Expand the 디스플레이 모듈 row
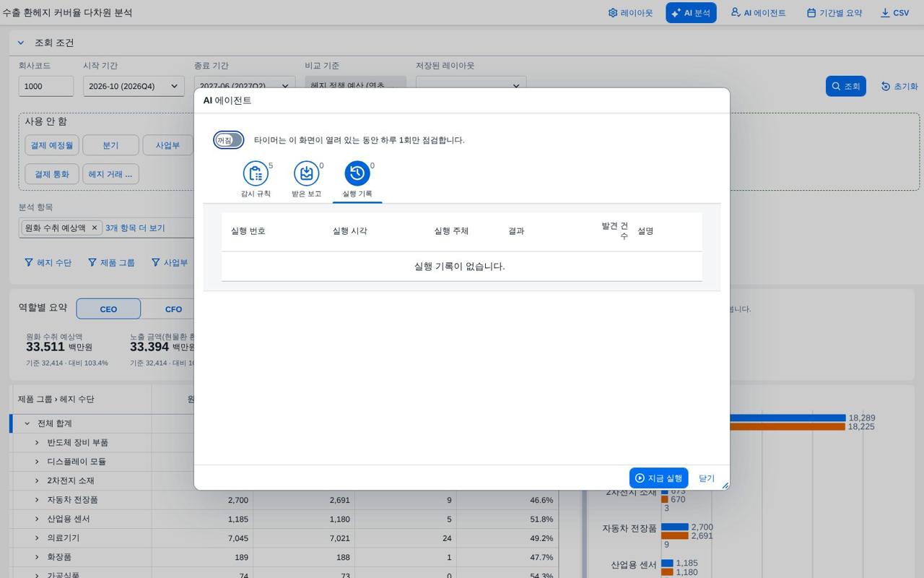The height and width of the screenshot is (578, 924). (38, 462)
